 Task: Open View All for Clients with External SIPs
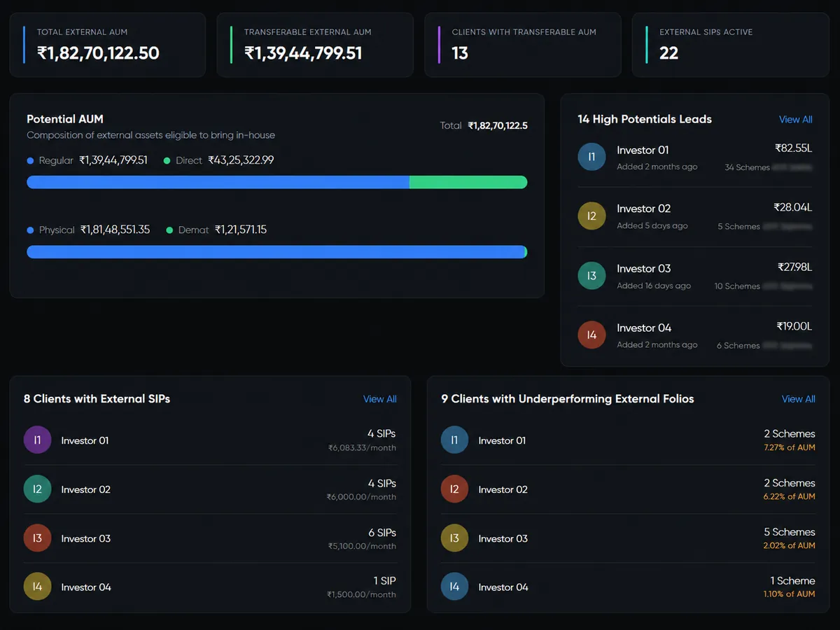(x=380, y=399)
